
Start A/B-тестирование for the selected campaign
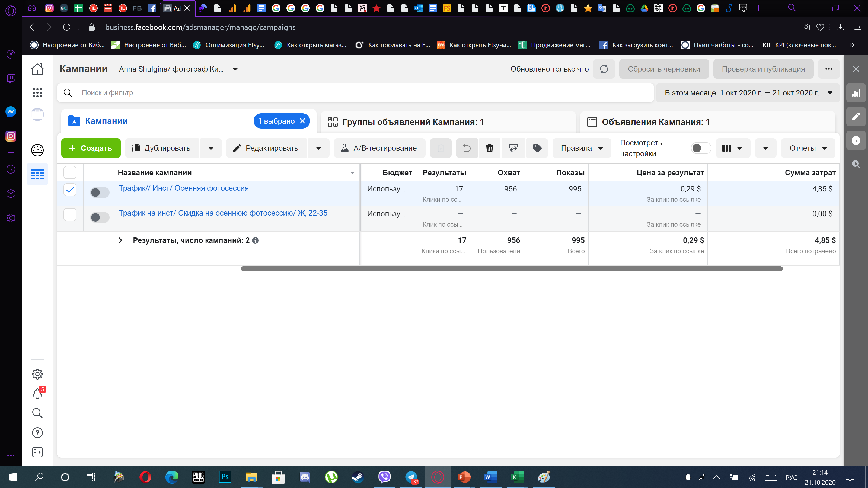click(x=379, y=148)
